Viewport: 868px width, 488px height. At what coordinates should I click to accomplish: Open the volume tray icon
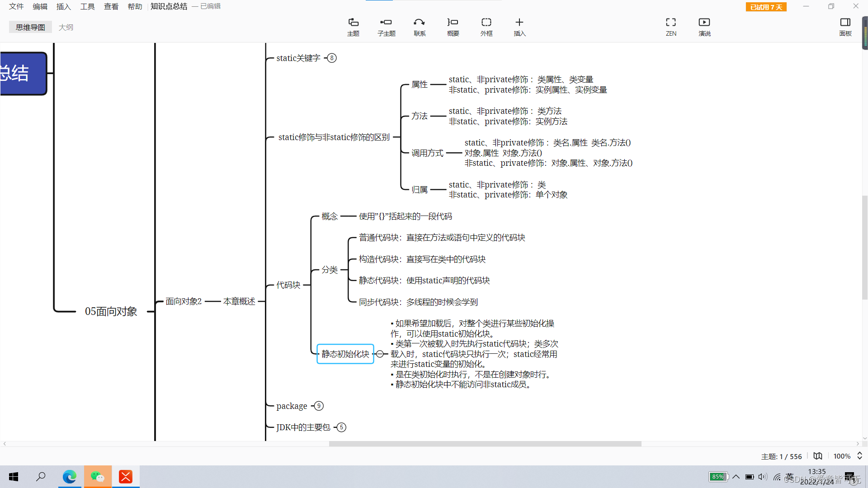(763, 477)
